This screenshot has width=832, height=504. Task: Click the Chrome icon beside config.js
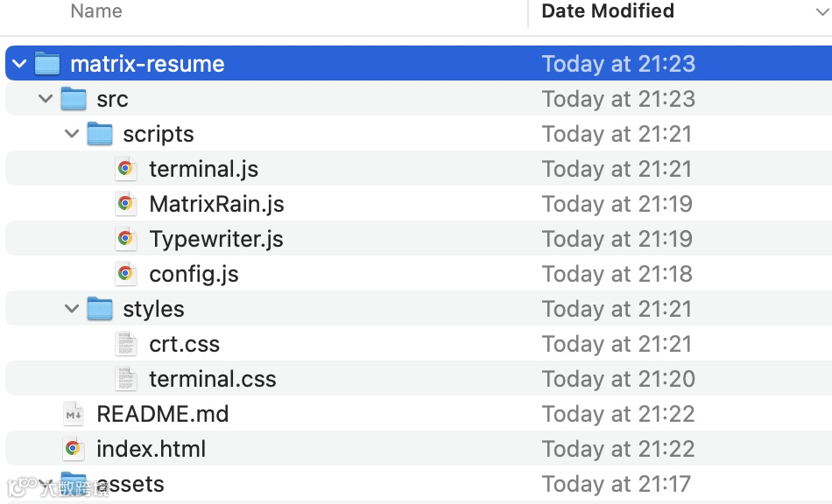click(126, 274)
